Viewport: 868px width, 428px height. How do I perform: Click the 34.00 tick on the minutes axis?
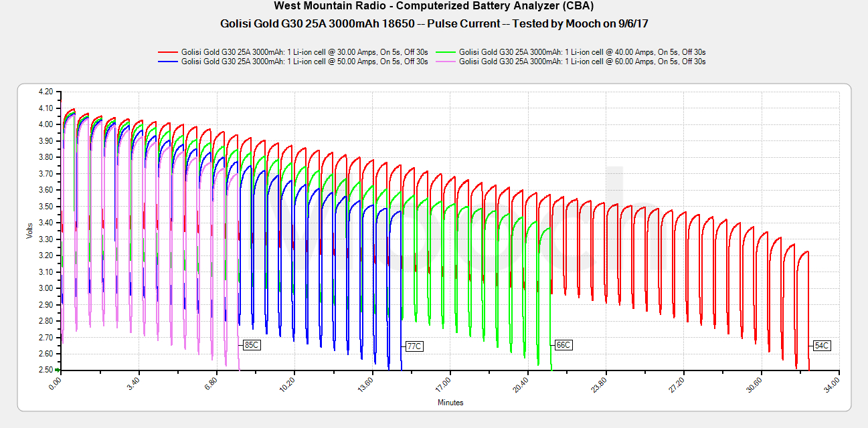tap(835, 386)
